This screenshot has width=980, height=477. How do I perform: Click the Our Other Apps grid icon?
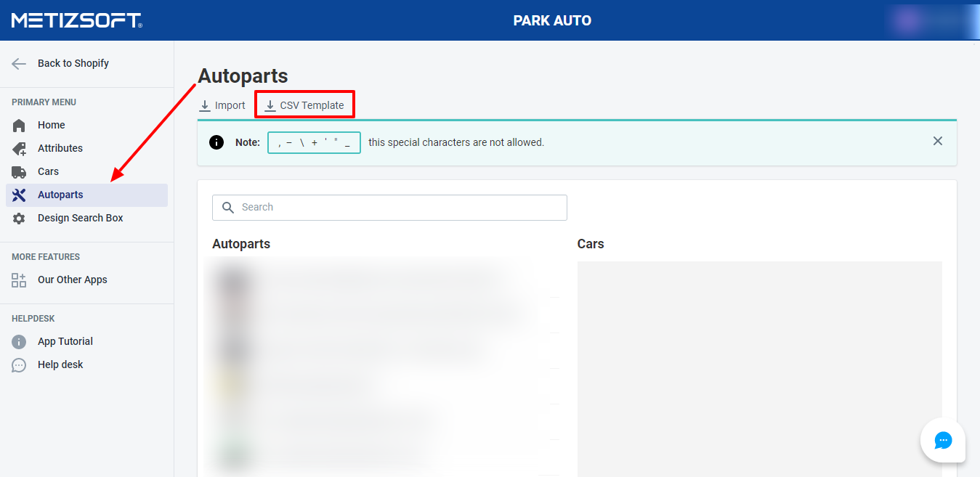[19, 280]
